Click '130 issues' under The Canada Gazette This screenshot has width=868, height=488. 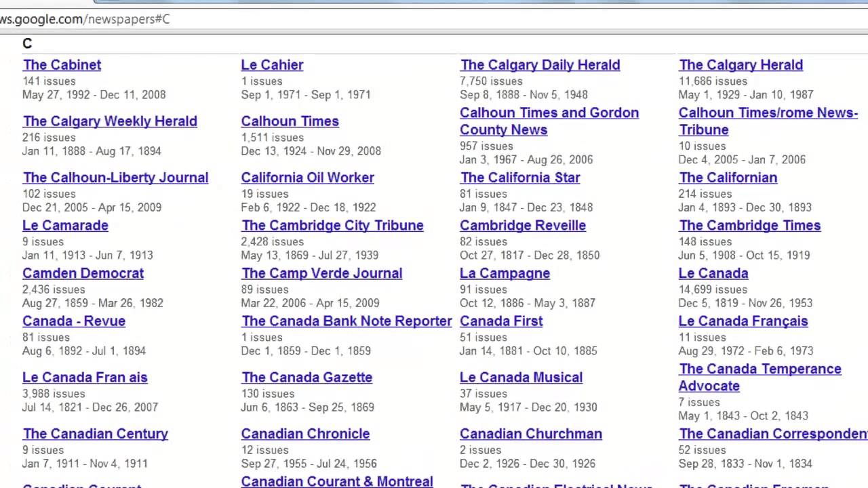(268, 394)
